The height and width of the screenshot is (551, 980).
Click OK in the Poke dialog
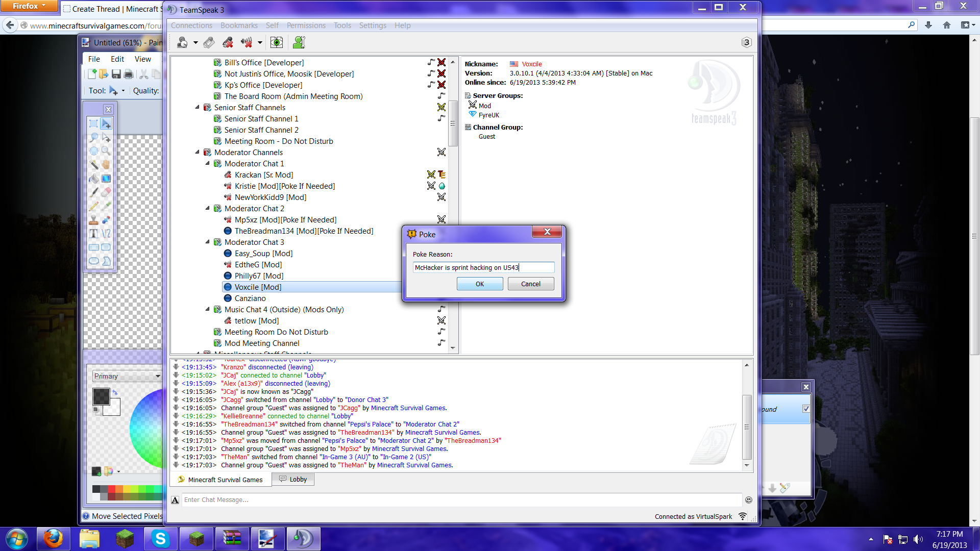point(480,284)
